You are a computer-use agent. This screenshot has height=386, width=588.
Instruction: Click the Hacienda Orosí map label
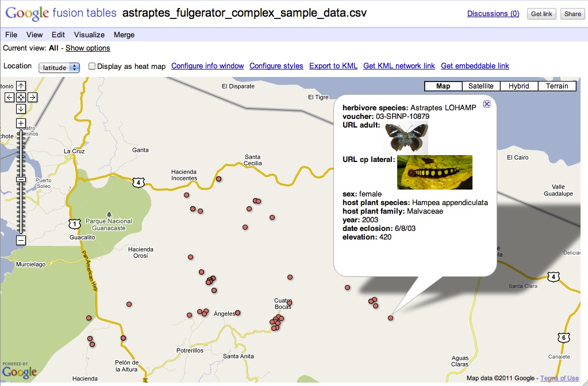pos(141,252)
